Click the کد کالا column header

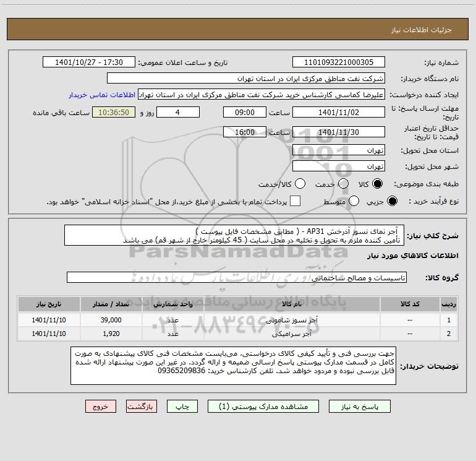click(x=410, y=304)
